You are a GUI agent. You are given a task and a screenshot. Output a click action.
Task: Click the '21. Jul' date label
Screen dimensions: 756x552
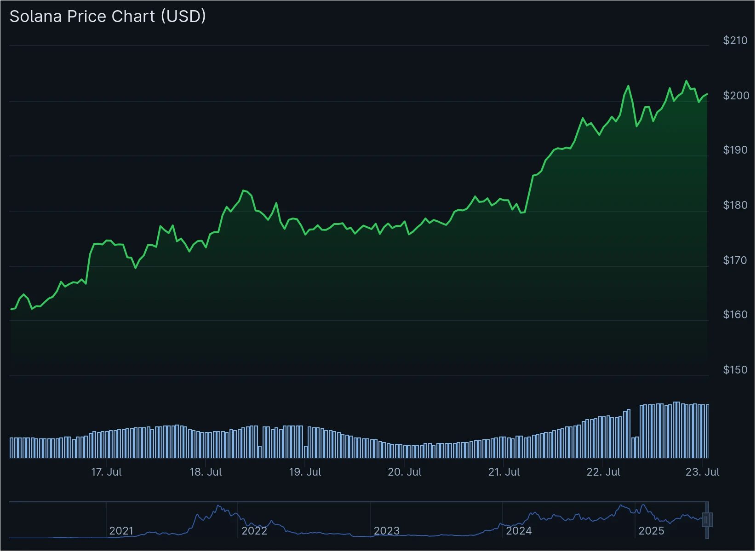[x=504, y=472]
